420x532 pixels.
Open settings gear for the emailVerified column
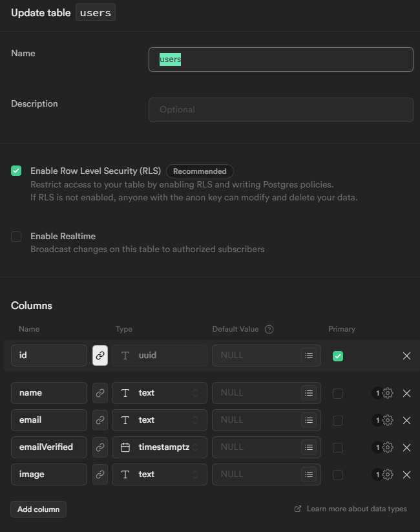388,447
